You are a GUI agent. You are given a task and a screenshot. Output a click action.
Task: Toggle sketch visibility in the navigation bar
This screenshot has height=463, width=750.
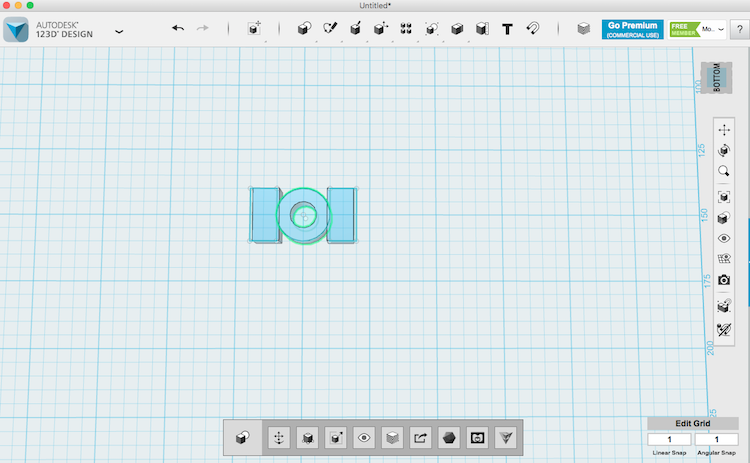point(724,329)
